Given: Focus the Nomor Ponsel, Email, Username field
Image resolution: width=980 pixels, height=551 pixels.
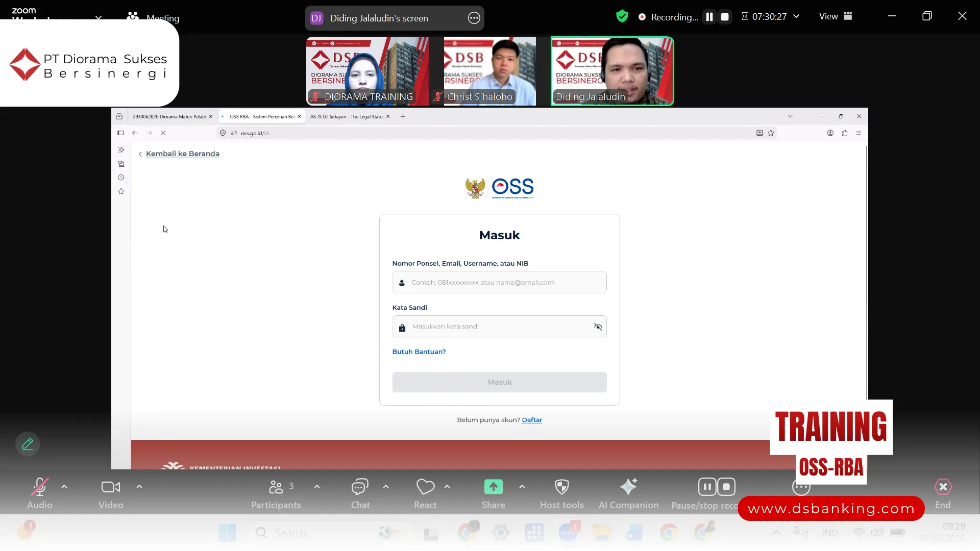Looking at the screenshot, I should coord(499,282).
